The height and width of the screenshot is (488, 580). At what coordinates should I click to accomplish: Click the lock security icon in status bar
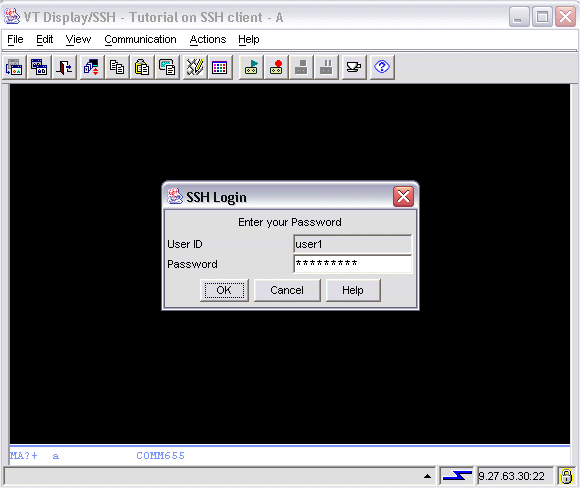[x=566, y=476]
